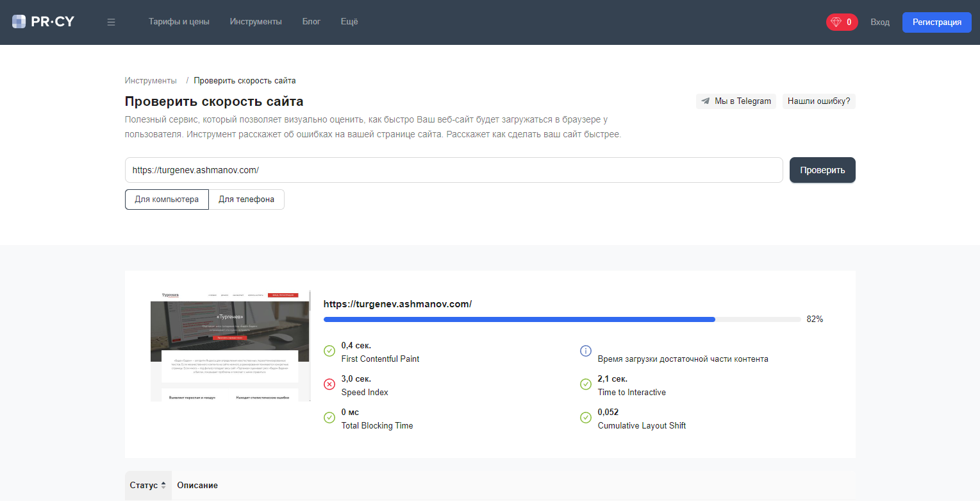This screenshot has height=501, width=980.
Task: Click the Регистрация button
Action: point(937,22)
